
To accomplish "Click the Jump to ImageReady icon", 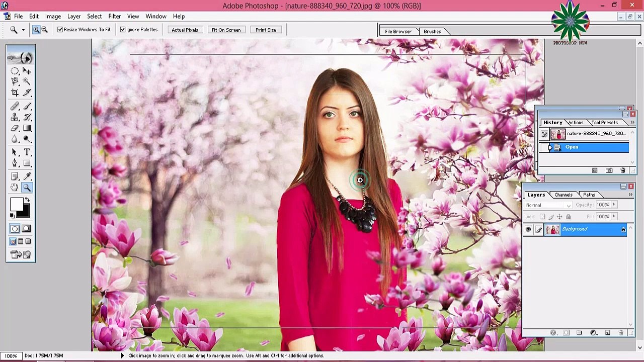I will point(21,255).
